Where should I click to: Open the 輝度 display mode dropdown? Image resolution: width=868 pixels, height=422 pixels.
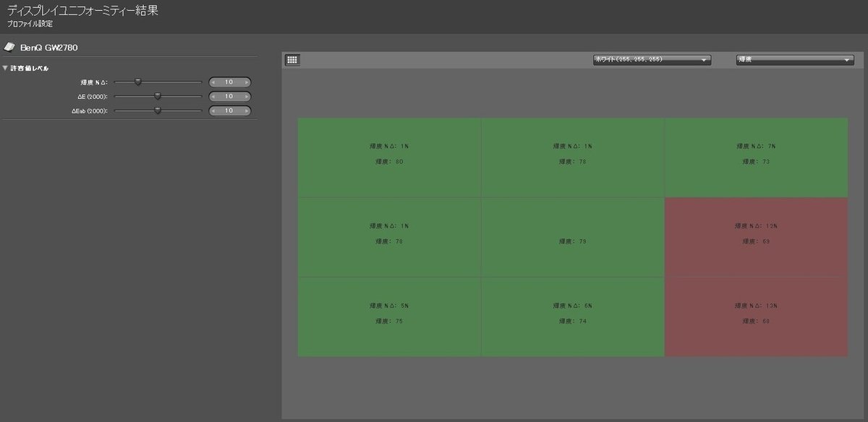pyautogui.click(x=795, y=60)
